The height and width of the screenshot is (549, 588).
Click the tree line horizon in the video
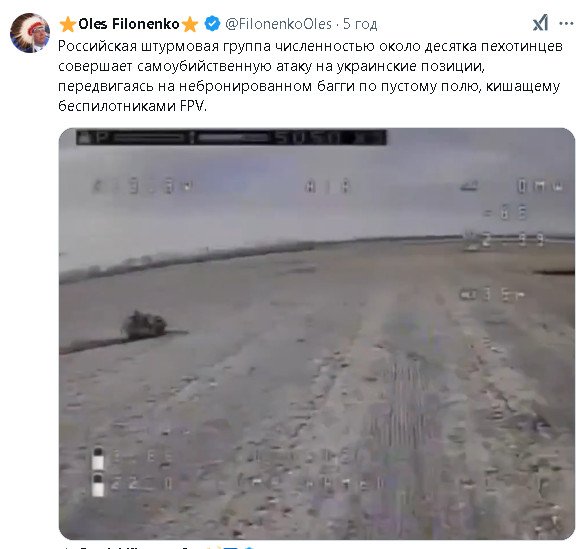point(188,259)
